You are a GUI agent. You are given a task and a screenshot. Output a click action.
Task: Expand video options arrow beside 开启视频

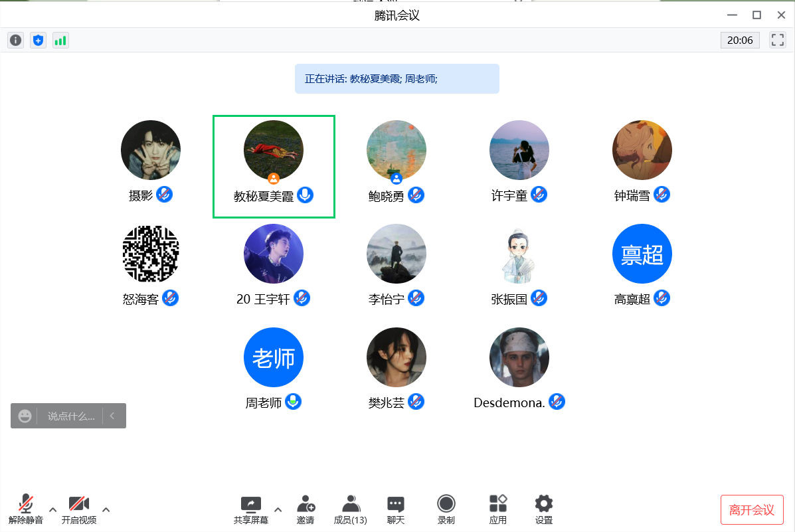pyautogui.click(x=106, y=509)
